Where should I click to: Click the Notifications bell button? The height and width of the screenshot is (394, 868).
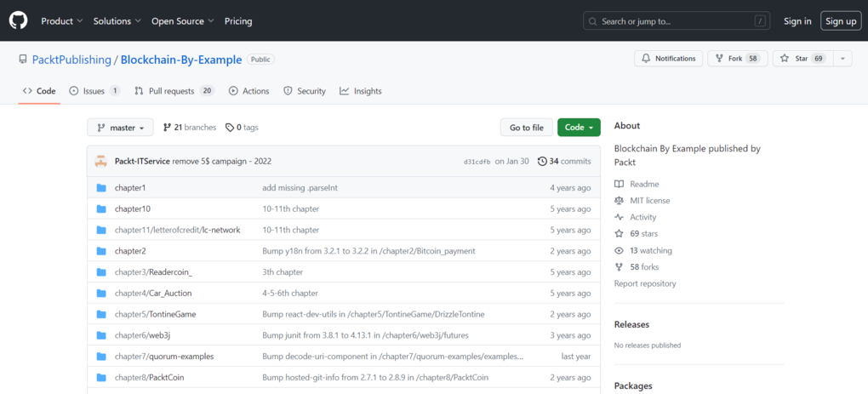[x=668, y=59]
